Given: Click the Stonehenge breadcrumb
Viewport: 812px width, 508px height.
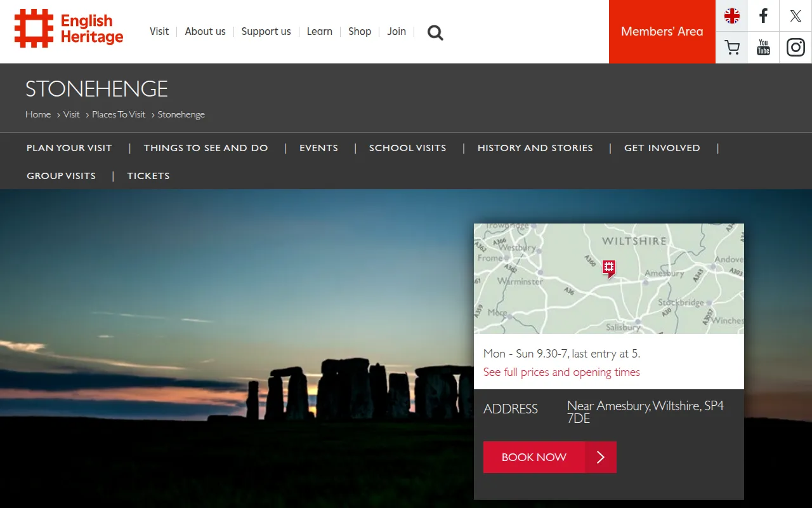Looking at the screenshot, I should [181, 114].
